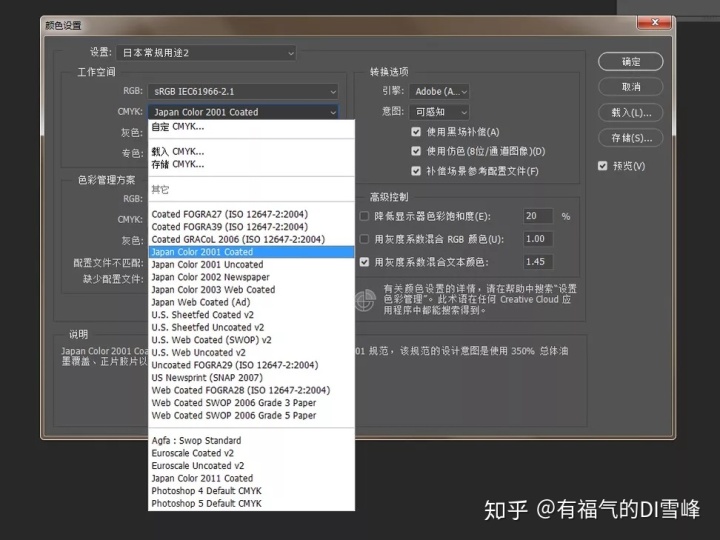Select Web Coated SWOP 2006 Grade 3 Paper

tap(251, 403)
